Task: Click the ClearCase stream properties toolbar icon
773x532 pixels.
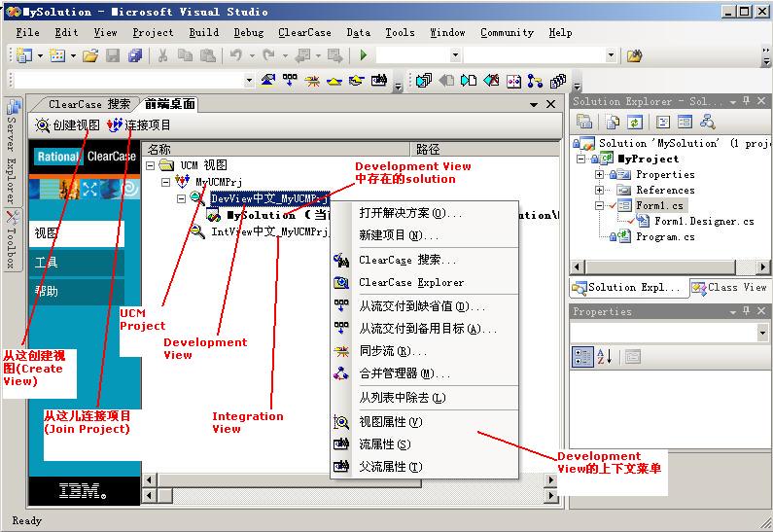Action: click(x=378, y=80)
